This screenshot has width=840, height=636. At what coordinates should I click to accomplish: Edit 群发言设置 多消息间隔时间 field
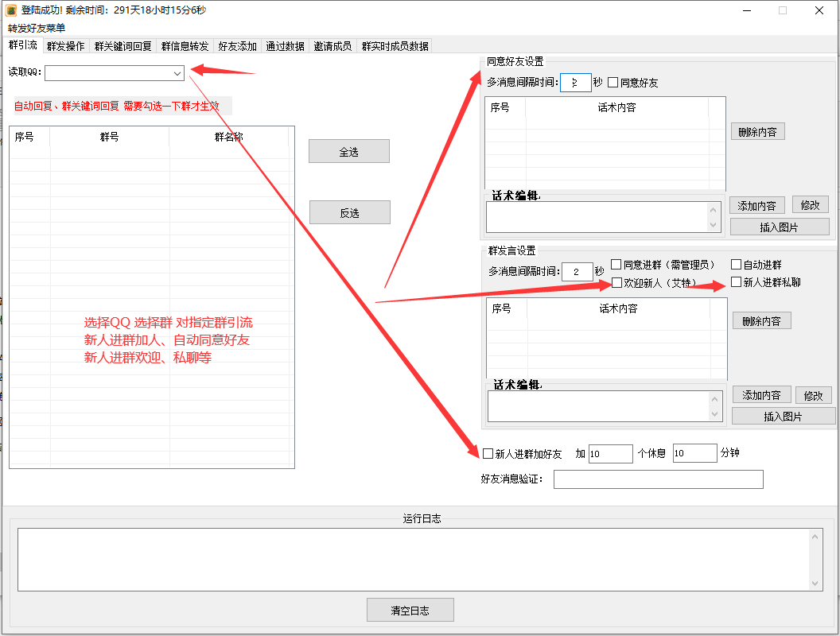click(x=577, y=271)
